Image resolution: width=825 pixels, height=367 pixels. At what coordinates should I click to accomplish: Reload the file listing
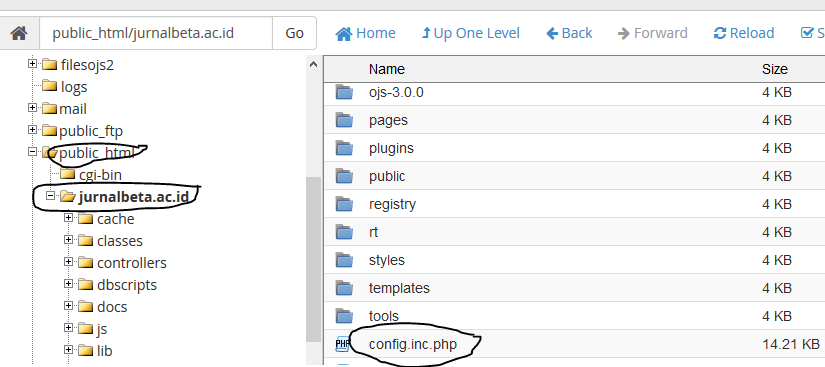click(744, 34)
